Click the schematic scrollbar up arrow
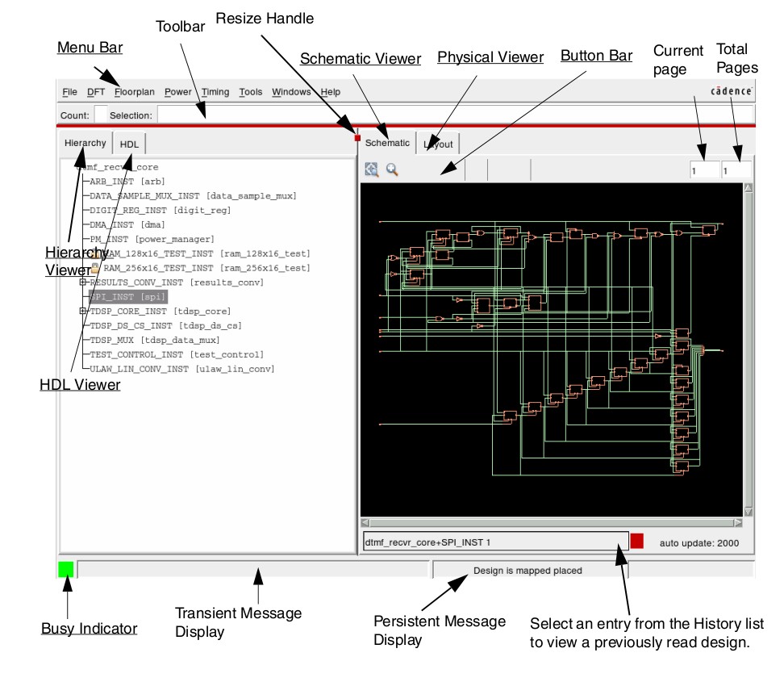Viewport: 784px width, 682px height. pyautogui.click(x=749, y=188)
